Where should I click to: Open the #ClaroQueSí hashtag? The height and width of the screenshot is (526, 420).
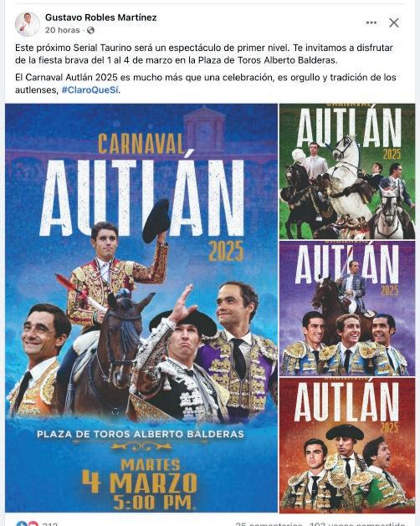pos(90,90)
